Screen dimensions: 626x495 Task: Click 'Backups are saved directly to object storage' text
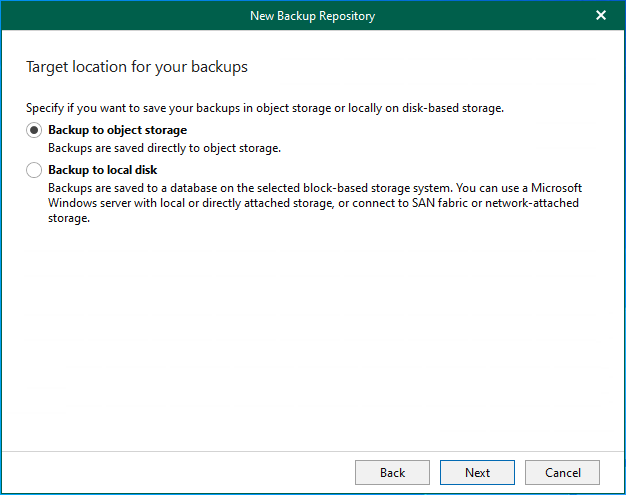coord(164,147)
